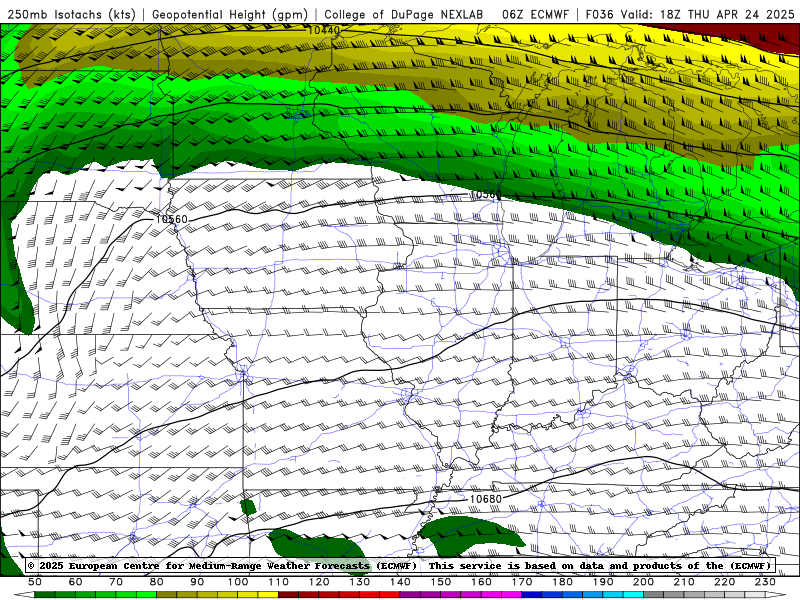Click the '80' color bar value
Image resolution: width=800 pixels, height=600 pixels.
[x=157, y=582]
